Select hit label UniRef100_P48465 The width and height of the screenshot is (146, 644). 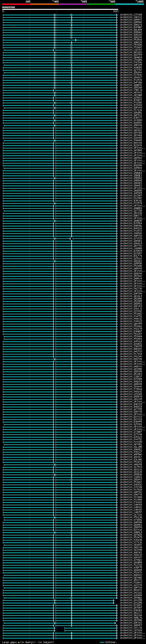point(131,140)
